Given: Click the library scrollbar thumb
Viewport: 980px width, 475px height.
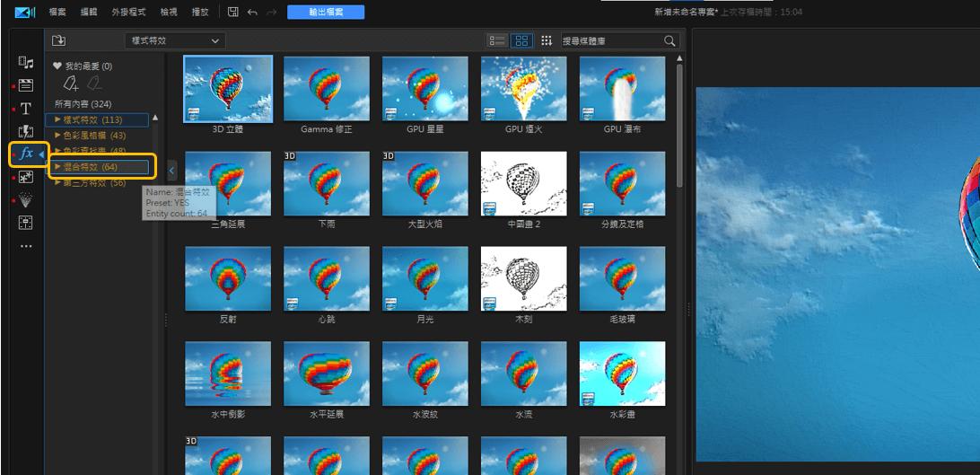Looking at the screenshot, I should pyautogui.click(x=679, y=125).
